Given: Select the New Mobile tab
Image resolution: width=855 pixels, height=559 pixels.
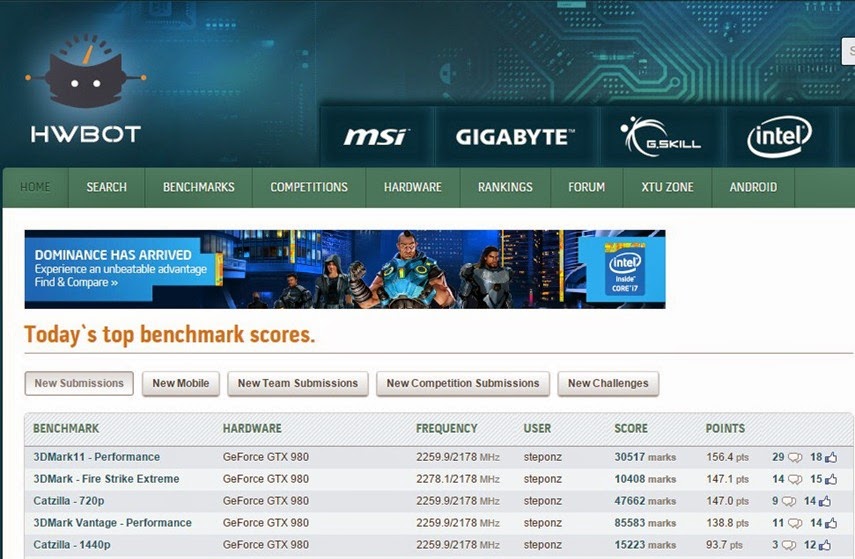Looking at the screenshot, I should pos(180,383).
